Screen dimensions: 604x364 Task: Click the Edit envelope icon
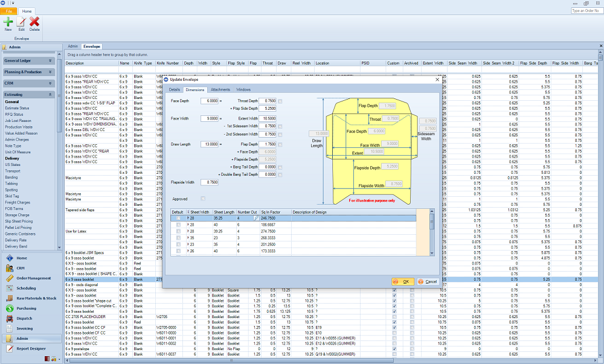click(x=21, y=22)
